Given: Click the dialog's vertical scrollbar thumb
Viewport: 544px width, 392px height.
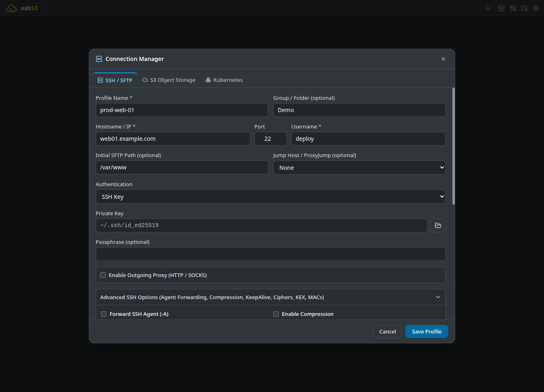Looking at the screenshot, I should [x=454, y=146].
